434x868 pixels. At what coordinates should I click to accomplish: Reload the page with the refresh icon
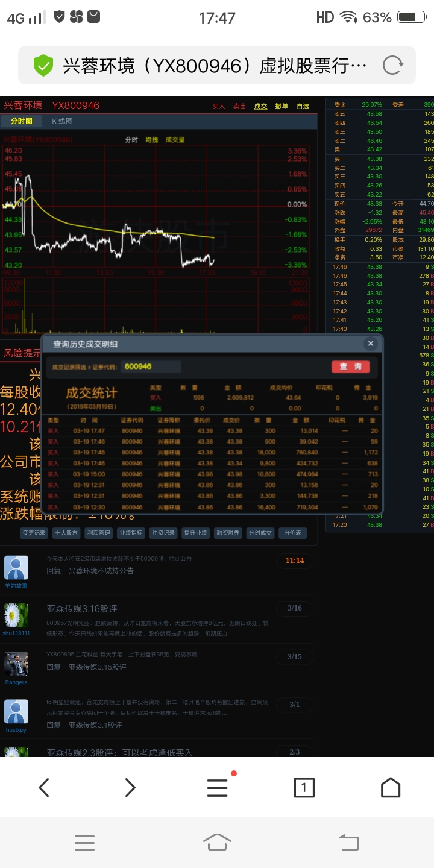coord(392,65)
